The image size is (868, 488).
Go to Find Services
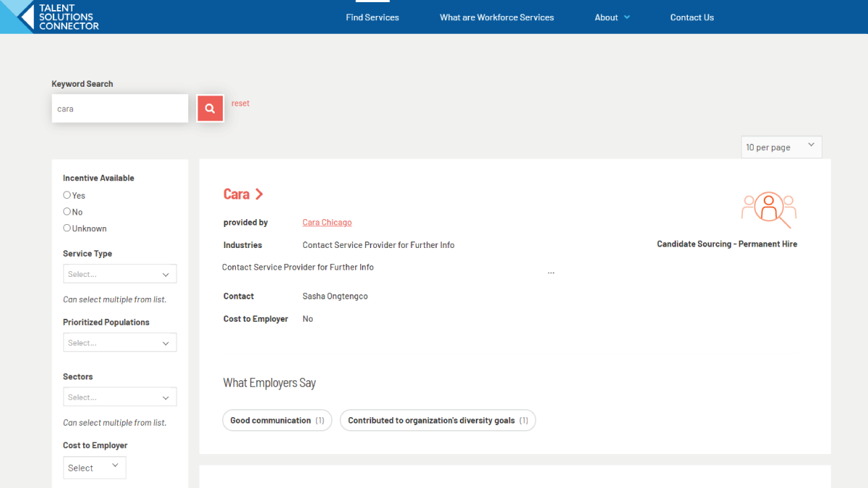[373, 17]
